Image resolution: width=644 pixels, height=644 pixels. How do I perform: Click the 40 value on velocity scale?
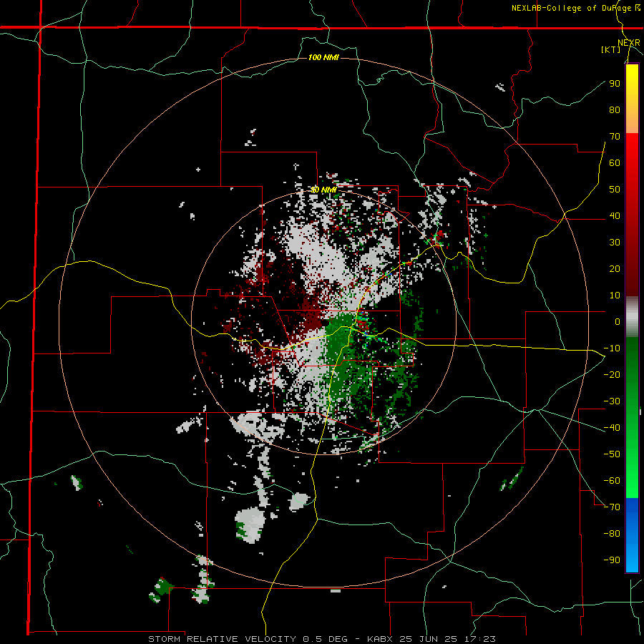point(615,215)
